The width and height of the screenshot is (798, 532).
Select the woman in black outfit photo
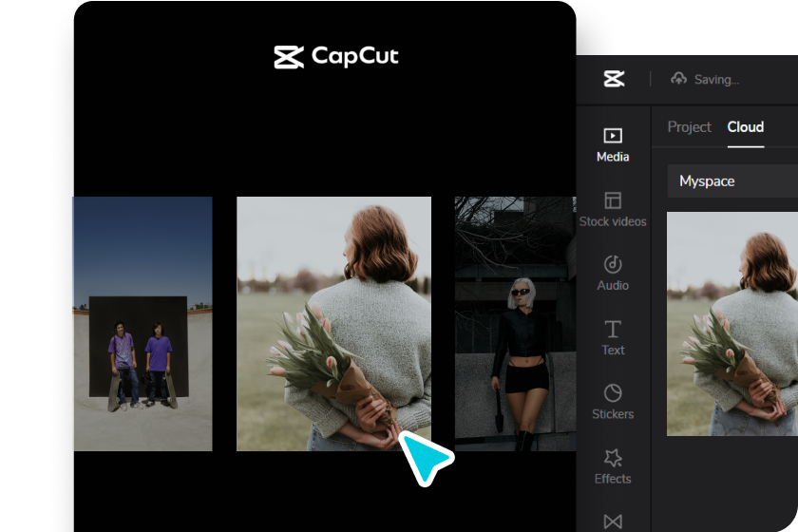(515, 324)
